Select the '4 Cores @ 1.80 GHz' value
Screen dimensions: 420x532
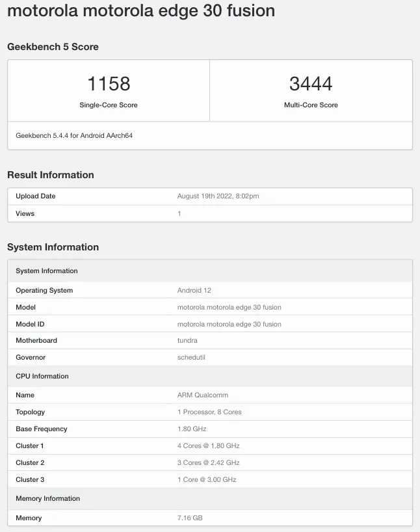click(209, 446)
